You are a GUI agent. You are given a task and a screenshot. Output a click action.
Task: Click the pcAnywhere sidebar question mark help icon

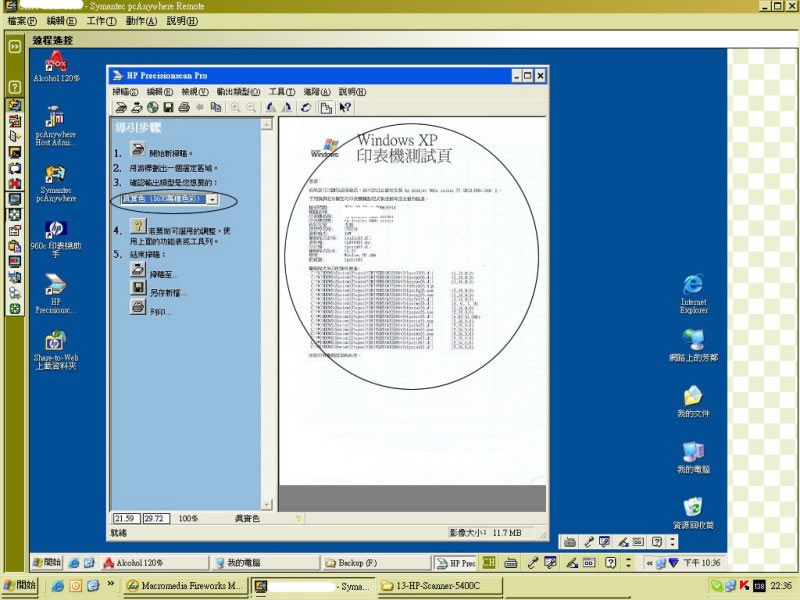15,86
